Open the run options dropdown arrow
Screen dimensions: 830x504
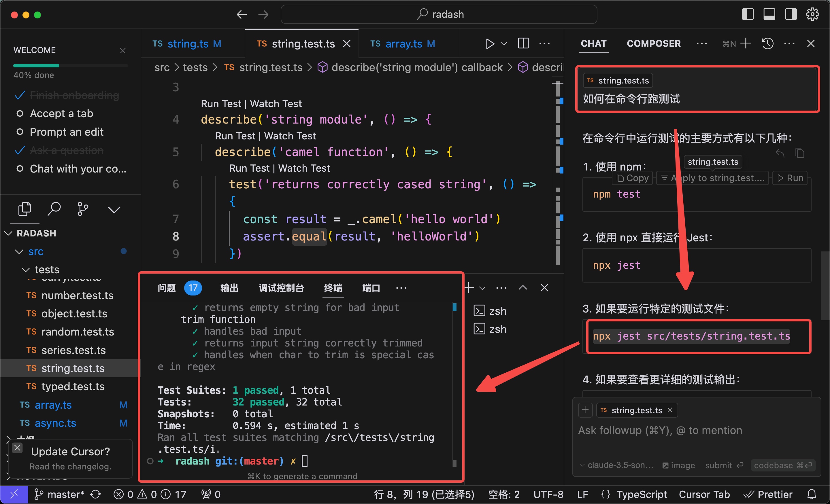click(x=503, y=44)
